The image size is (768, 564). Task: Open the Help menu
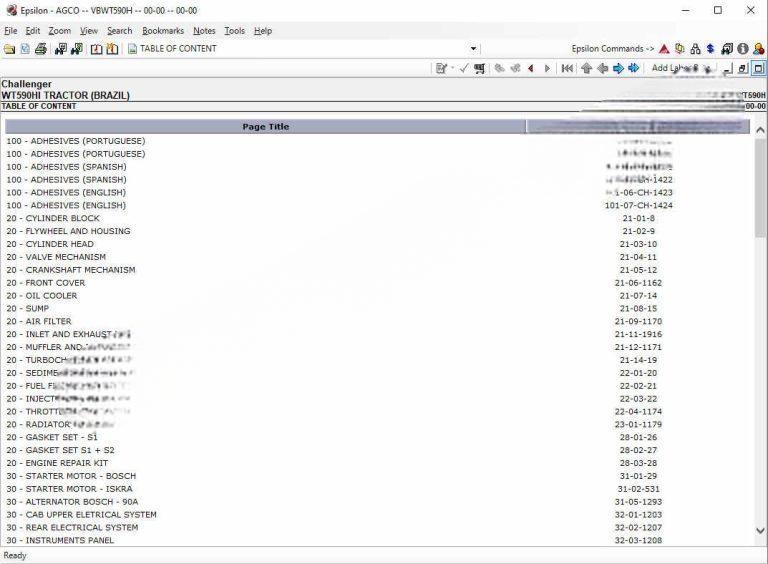(x=263, y=31)
